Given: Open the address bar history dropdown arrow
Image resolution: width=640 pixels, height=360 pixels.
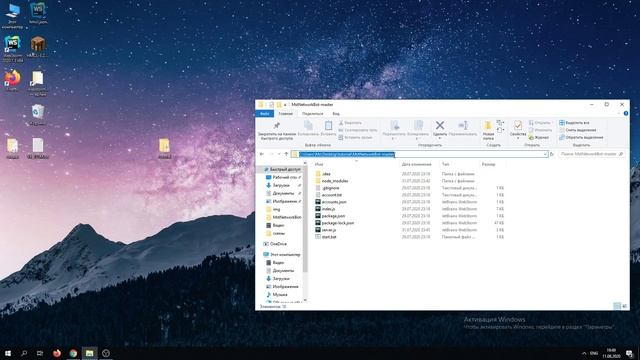Looking at the screenshot, I should click(x=545, y=154).
